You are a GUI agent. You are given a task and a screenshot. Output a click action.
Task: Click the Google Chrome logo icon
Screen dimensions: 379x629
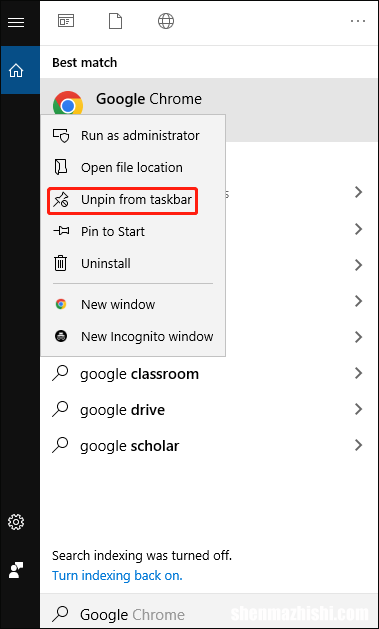pos(67,103)
